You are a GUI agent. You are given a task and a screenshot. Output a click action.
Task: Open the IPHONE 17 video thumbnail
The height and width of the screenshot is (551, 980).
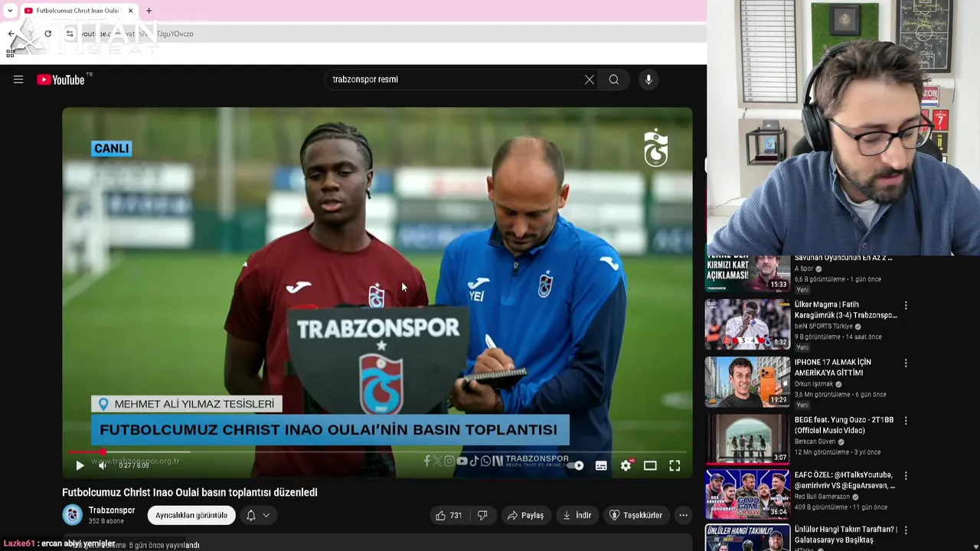coord(747,382)
